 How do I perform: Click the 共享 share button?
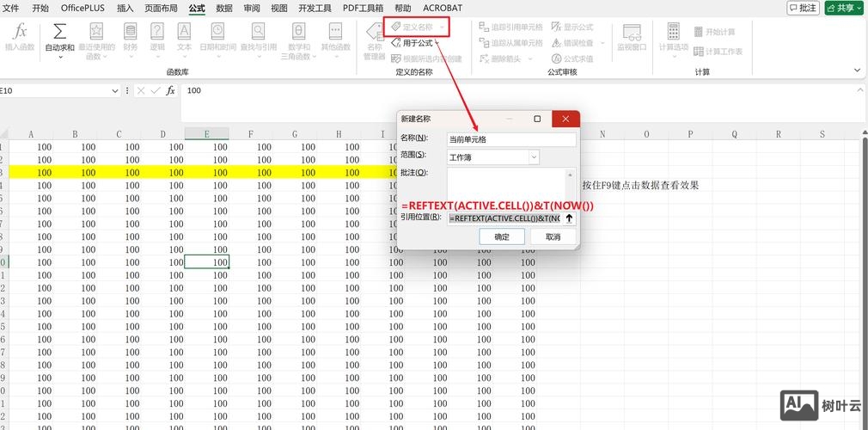tap(843, 8)
